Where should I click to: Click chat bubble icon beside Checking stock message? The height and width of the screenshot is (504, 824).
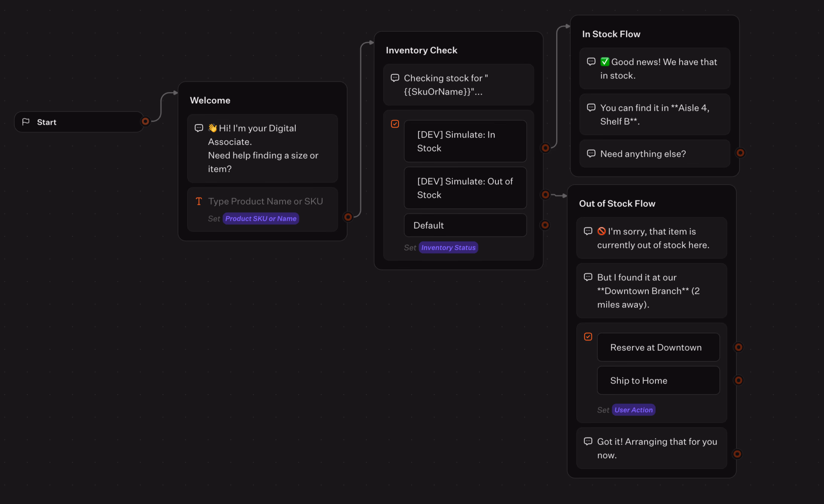pos(395,78)
